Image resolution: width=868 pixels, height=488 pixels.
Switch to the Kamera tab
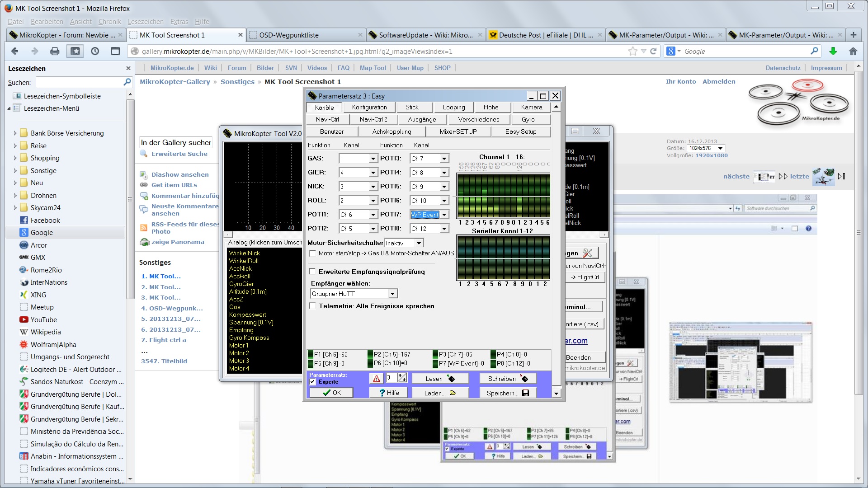(x=532, y=107)
